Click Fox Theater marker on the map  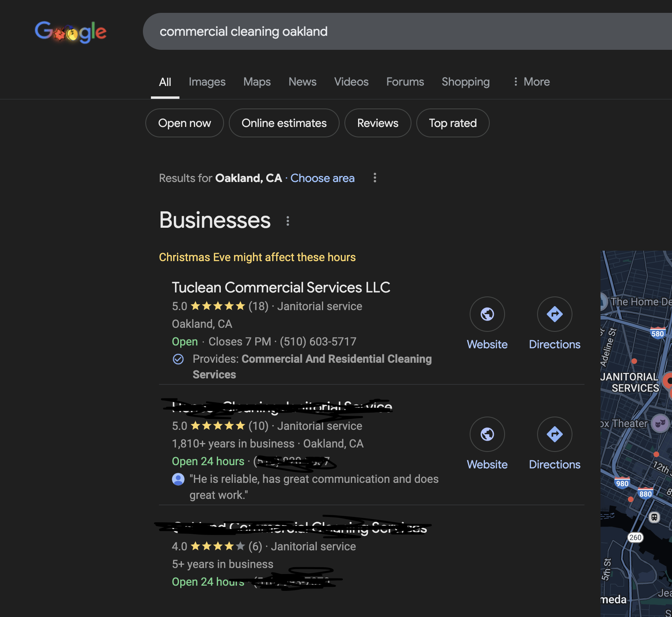660,423
